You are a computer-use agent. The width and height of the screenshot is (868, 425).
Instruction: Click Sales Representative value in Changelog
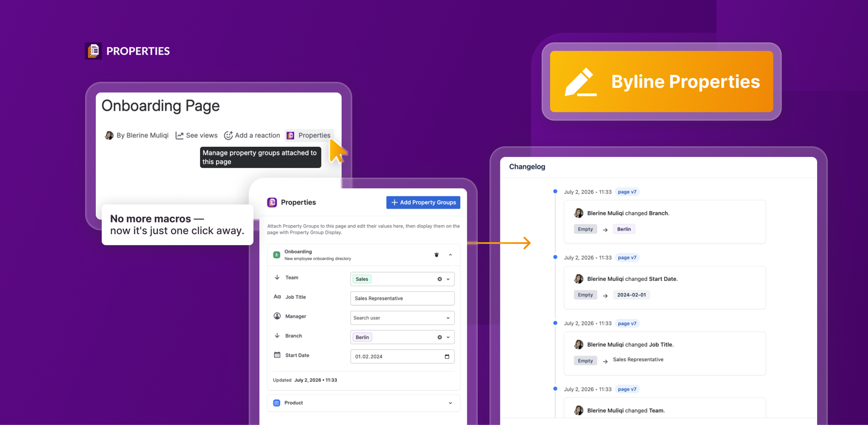[638, 359]
